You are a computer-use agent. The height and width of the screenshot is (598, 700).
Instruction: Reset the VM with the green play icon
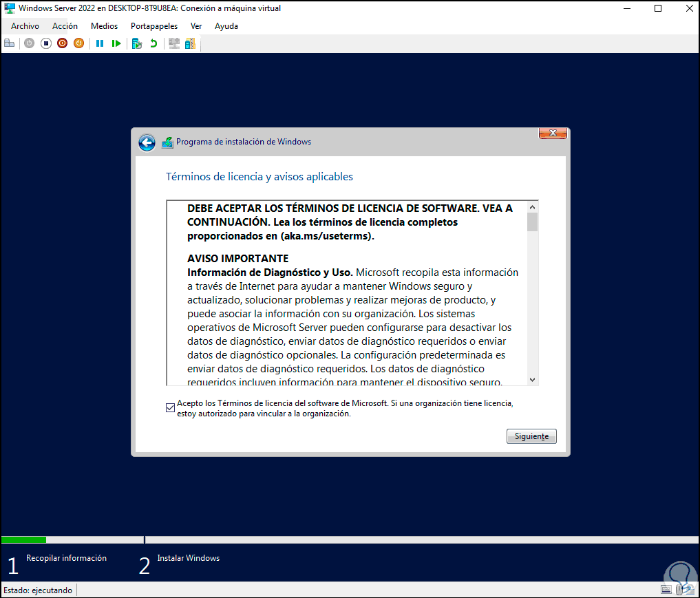116,43
